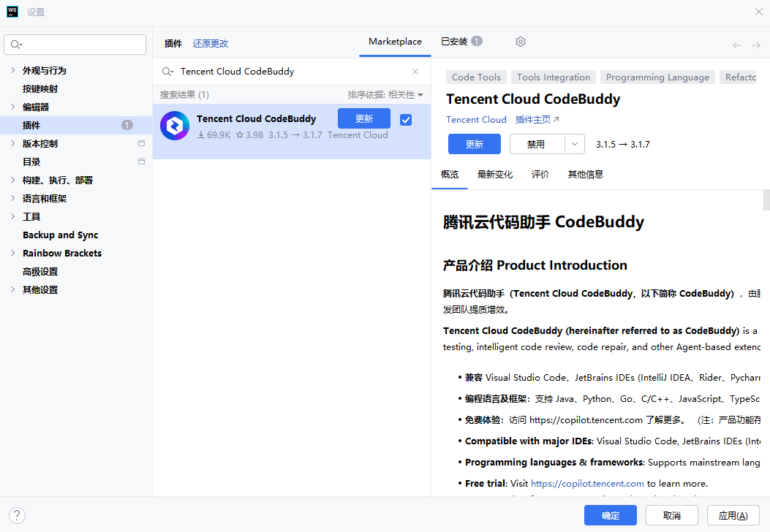Click the settings search magnifier icon
The height and width of the screenshot is (532, 770).
(16, 45)
